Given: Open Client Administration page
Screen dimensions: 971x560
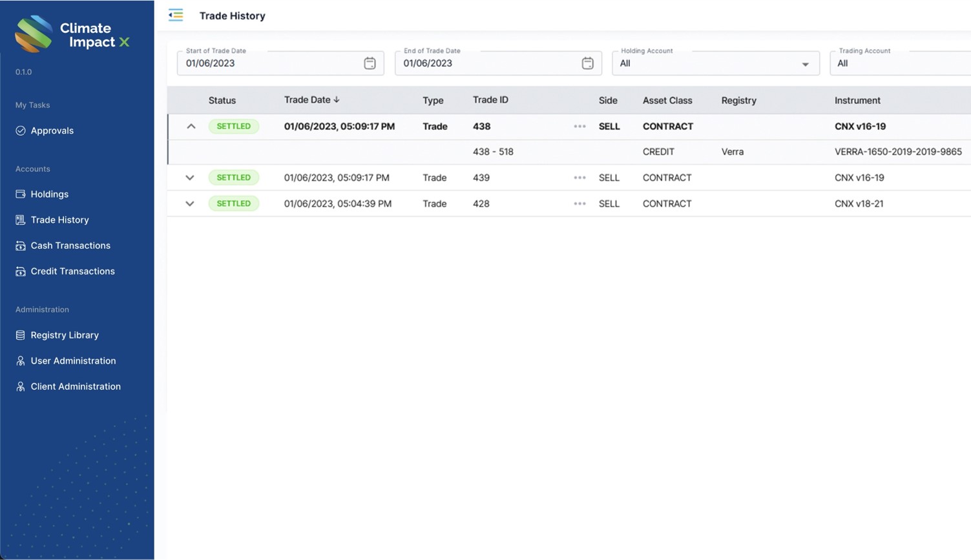Looking at the screenshot, I should point(76,386).
